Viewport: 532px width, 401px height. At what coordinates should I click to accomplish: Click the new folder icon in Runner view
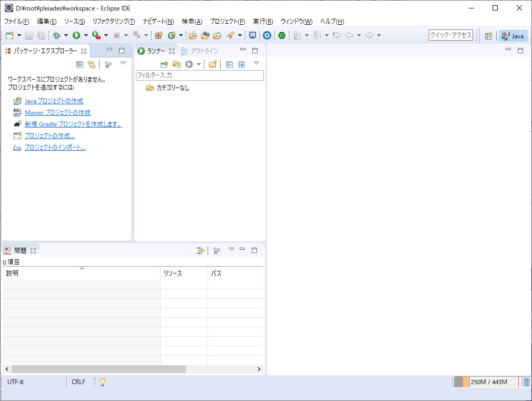coord(212,64)
